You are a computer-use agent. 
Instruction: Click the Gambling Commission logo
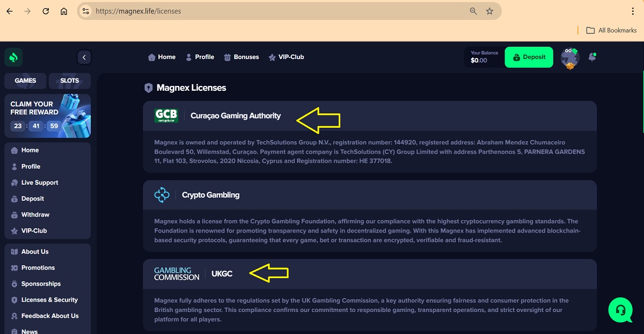pyautogui.click(x=177, y=274)
